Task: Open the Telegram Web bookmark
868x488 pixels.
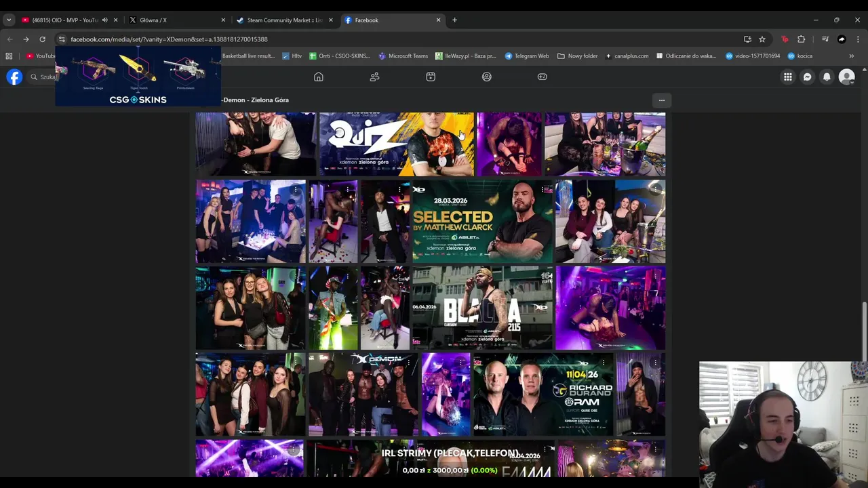Action: tap(527, 56)
